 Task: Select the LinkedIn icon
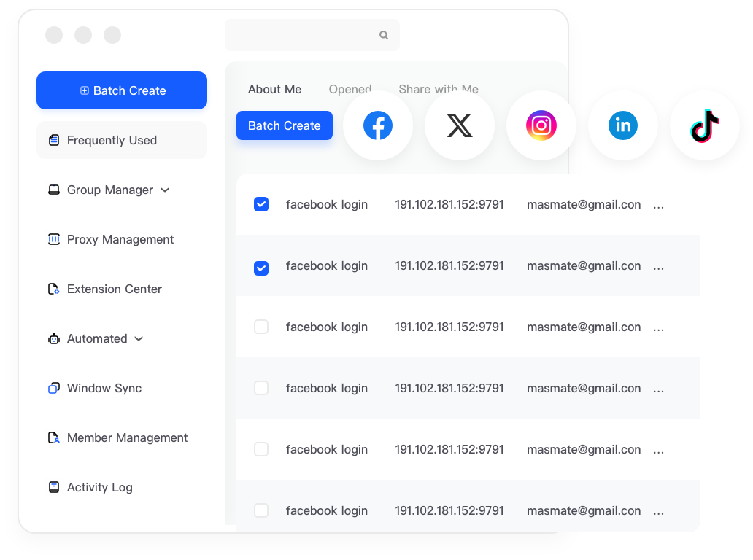click(x=623, y=125)
